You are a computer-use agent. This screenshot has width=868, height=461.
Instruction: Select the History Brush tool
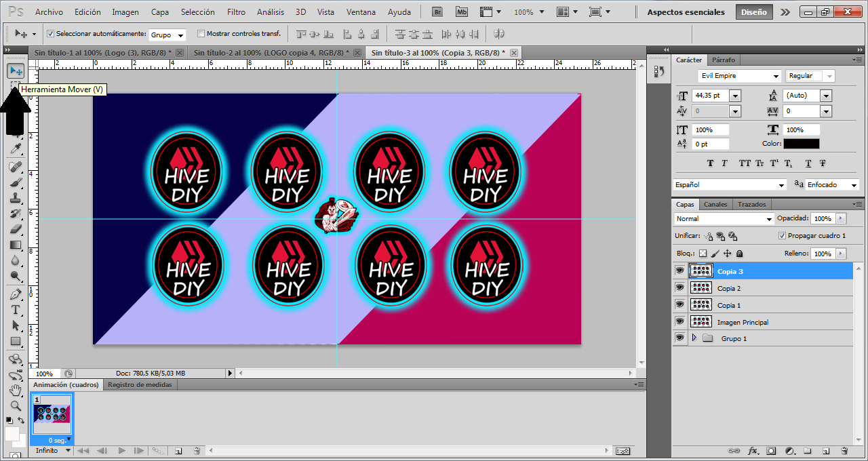pyautogui.click(x=16, y=214)
